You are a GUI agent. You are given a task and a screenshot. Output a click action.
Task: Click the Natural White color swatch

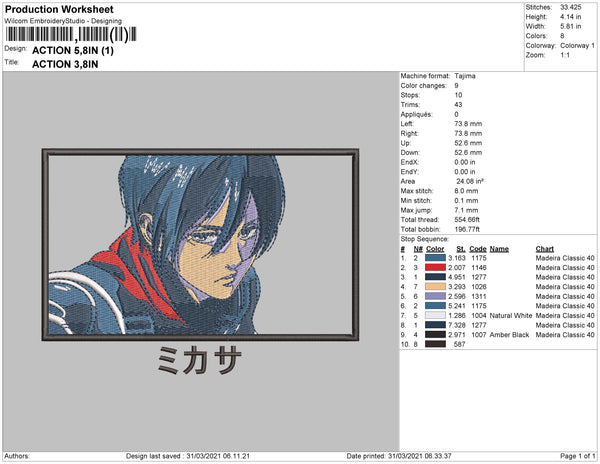[x=435, y=316]
